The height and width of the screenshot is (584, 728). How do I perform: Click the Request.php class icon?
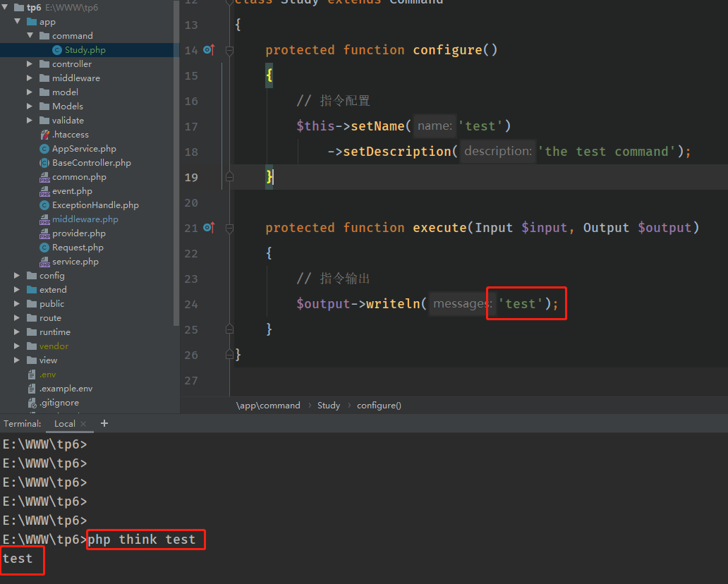44,248
